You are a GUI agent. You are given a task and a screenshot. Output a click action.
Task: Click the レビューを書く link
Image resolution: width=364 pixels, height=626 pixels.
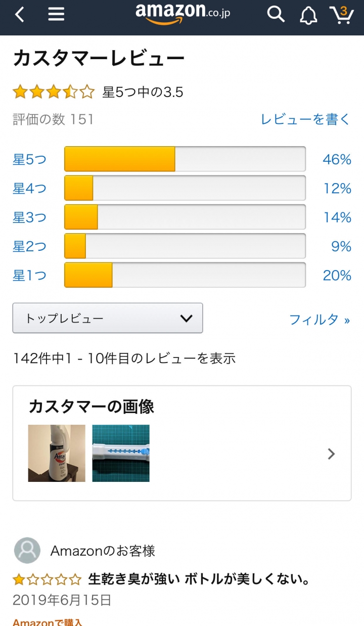(305, 119)
